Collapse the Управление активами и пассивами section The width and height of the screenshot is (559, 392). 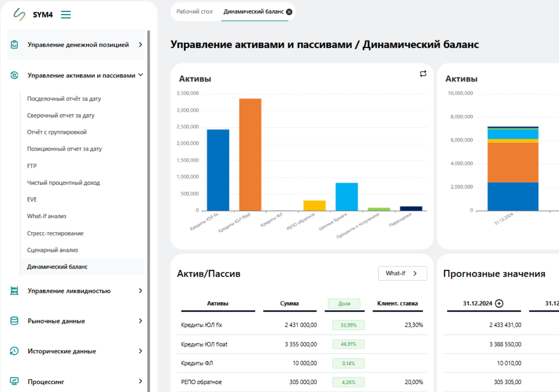coord(141,75)
